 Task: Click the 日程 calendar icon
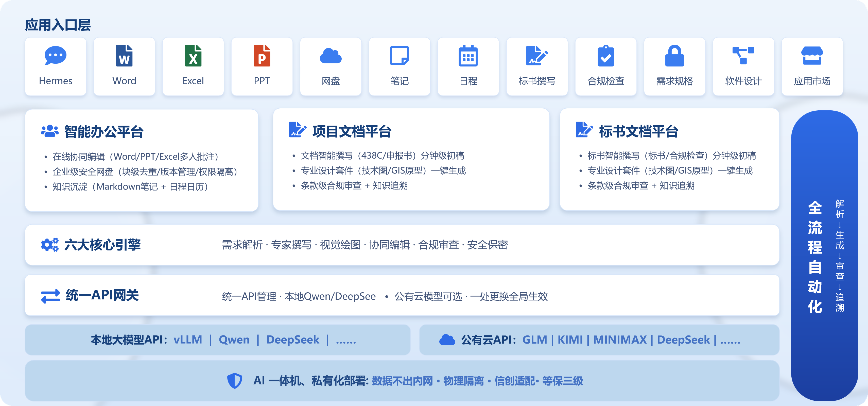pos(468,56)
